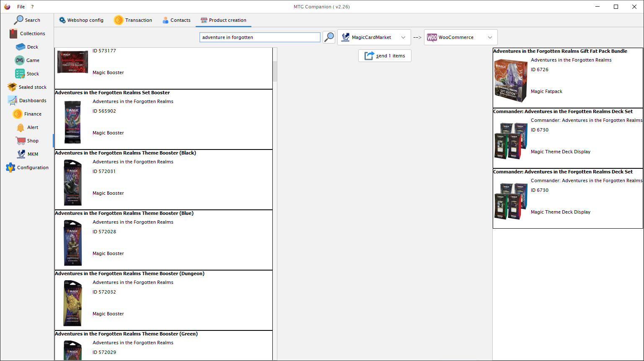
Task: Select Theme Booster (Black) thumbnail
Action: coord(72,182)
